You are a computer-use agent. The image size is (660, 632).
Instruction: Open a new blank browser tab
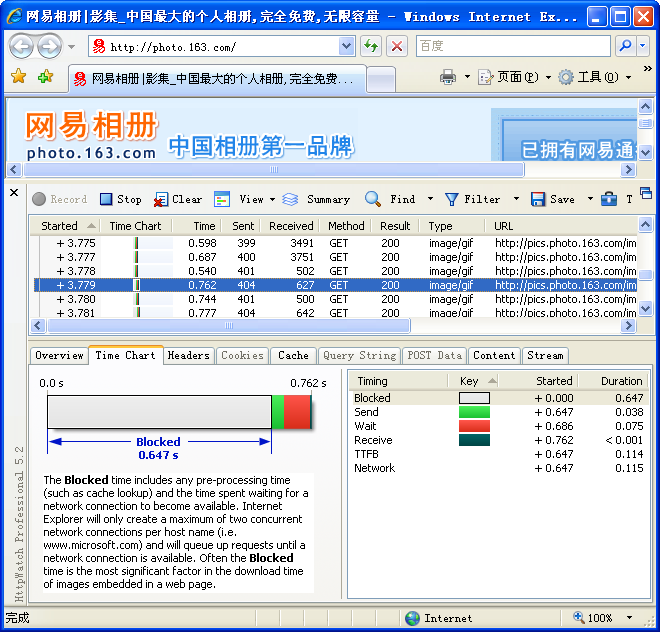pyautogui.click(x=381, y=79)
